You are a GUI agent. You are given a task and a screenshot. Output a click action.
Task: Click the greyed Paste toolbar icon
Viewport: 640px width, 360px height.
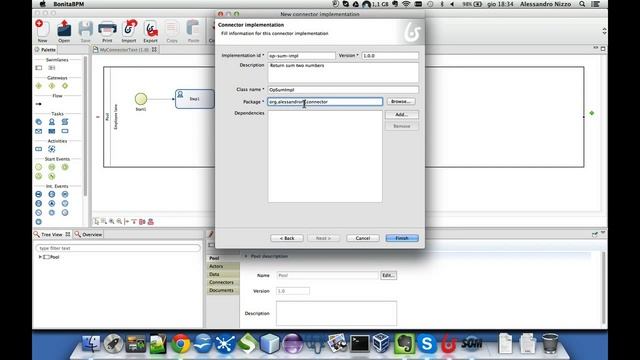click(x=193, y=31)
